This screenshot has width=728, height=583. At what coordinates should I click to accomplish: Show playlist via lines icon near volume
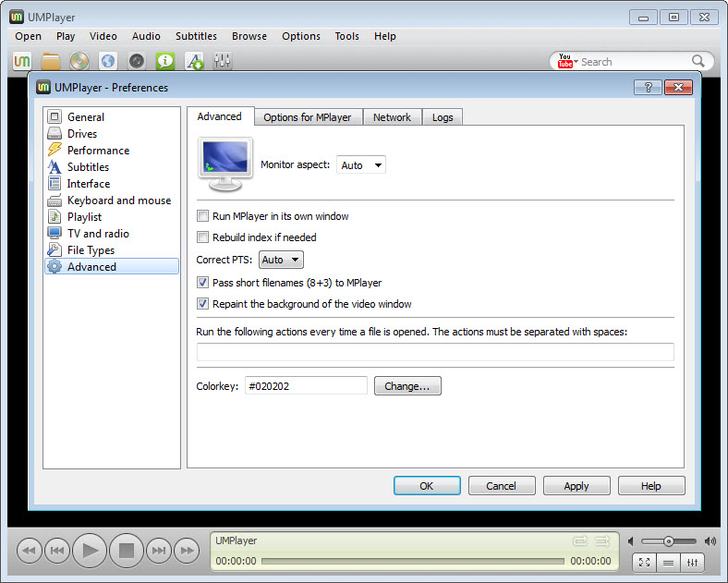669,563
